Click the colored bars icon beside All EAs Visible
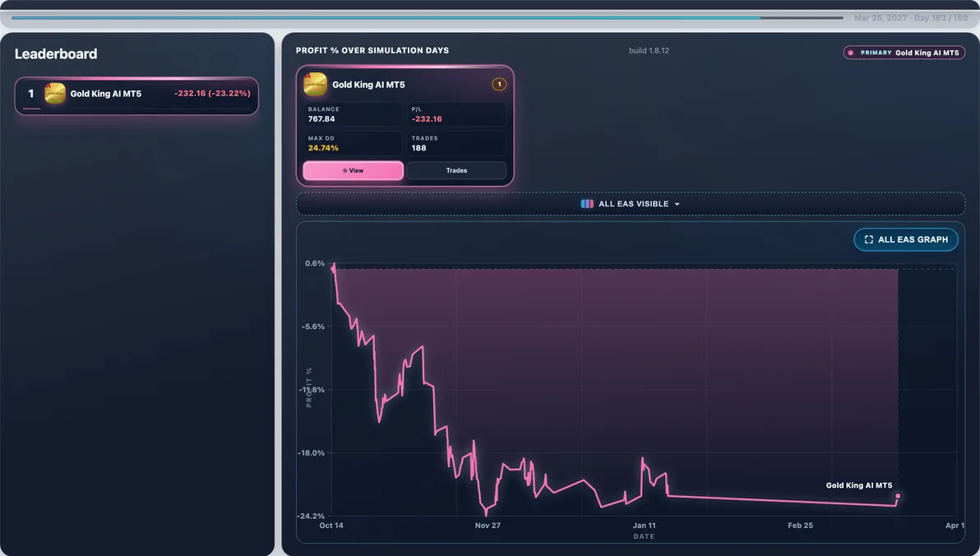 587,204
